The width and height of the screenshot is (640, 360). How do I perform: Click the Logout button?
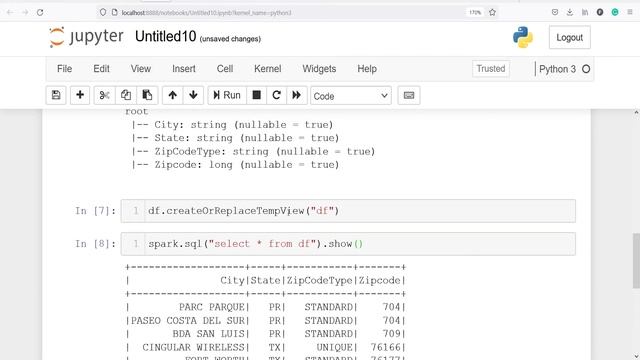(x=569, y=38)
